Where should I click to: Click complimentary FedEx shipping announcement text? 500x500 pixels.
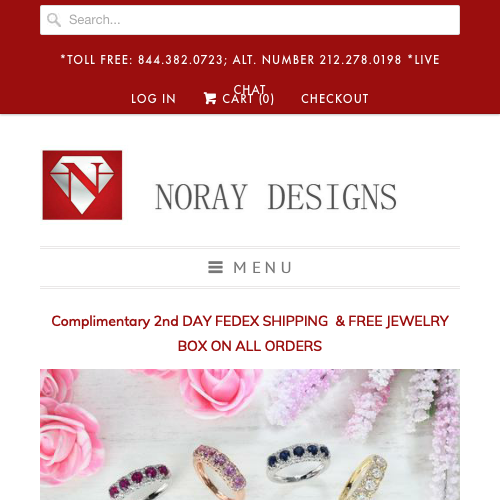[x=250, y=333]
